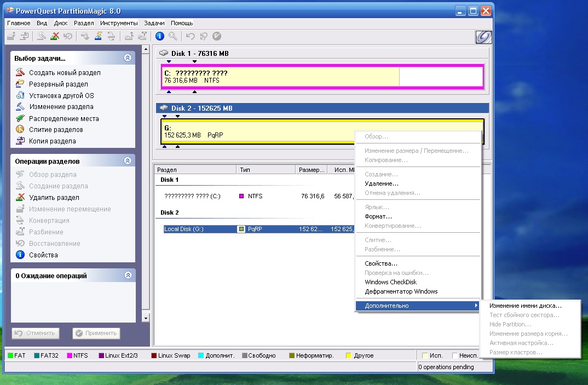
Task: Collapse the Ожидание операций panel
Action: point(128,275)
